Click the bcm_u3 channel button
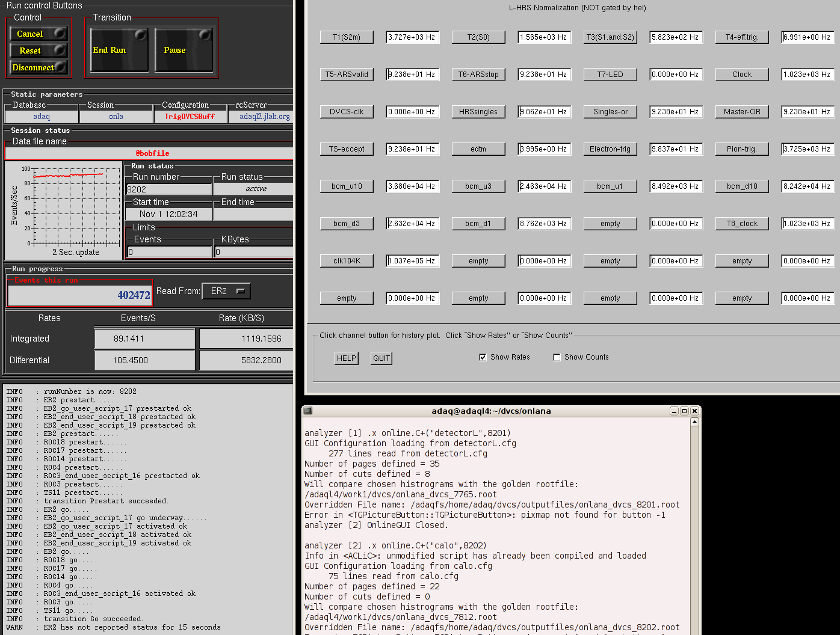This screenshot has width=840, height=635. click(x=478, y=186)
